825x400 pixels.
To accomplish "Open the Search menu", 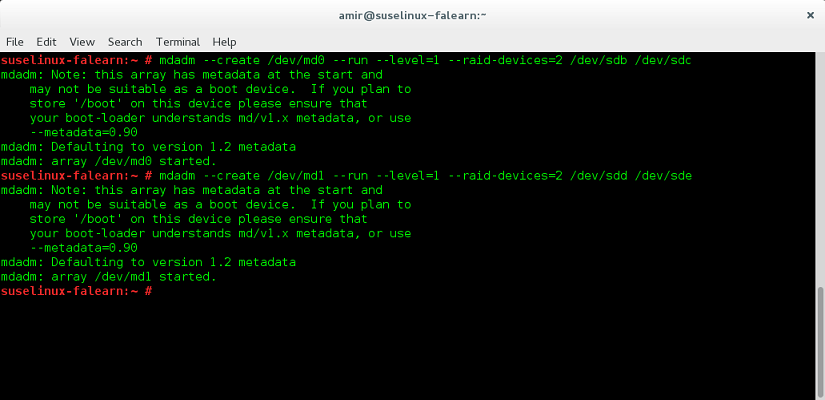I will pyautogui.click(x=125, y=42).
